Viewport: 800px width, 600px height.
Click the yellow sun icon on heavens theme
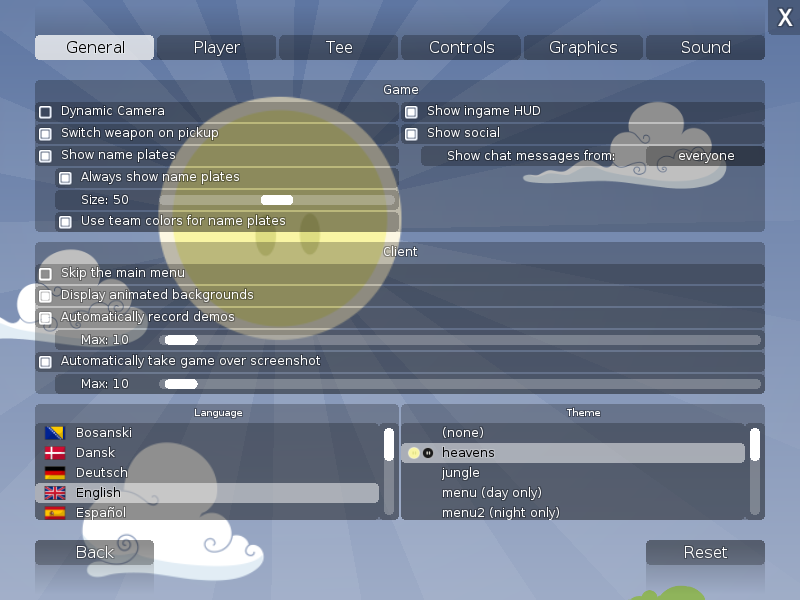pyautogui.click(x=414, y=453)
